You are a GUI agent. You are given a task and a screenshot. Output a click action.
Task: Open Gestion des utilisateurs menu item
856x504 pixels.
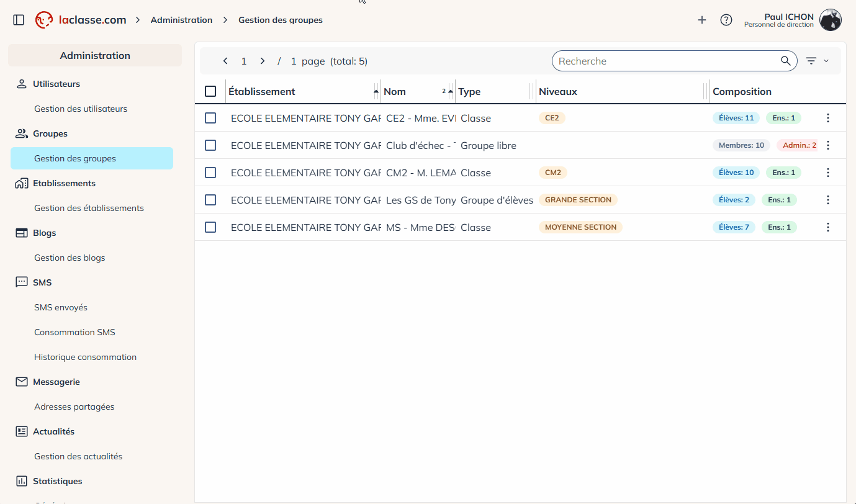point(81,109)
